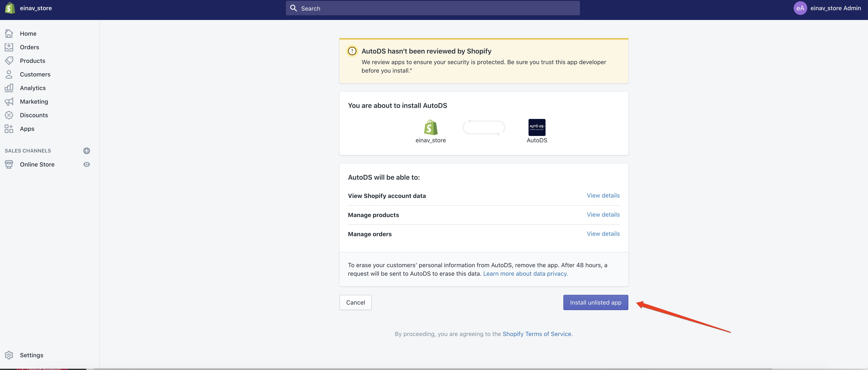Viewport: 868px width, 370px height.
Task: Click the 'Manage orders' permission text
Action: (x=370, y=234)
